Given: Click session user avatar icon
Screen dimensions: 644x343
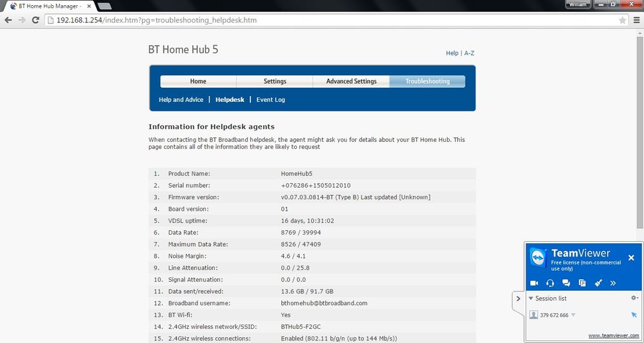Looking at the screenshot, I should (534, 315).
